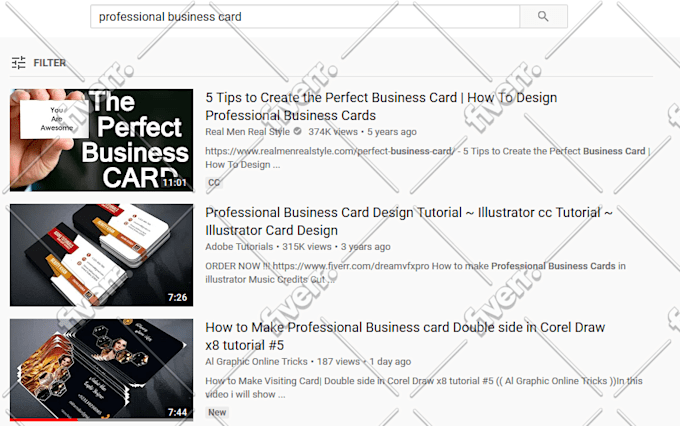The image size is (680, 426).
Task: Click the '3 years ago' text
Action: click(366, 246)
